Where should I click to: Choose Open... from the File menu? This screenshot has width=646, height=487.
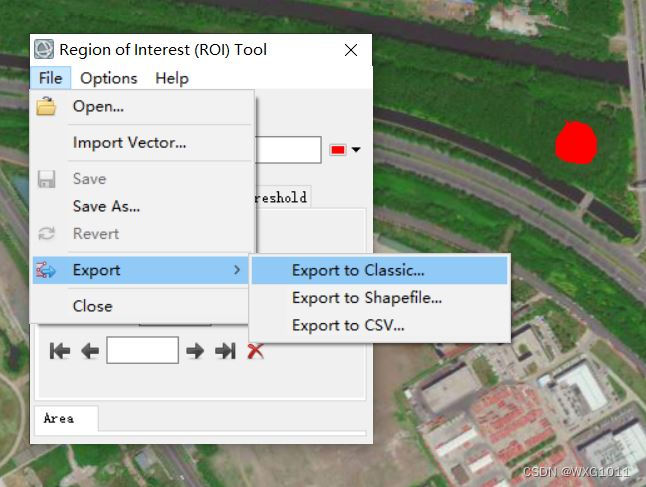point(141,106)
